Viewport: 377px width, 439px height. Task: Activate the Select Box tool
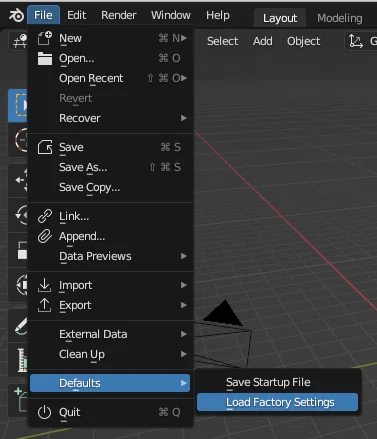pyautogui.click(x=18, y=105)
